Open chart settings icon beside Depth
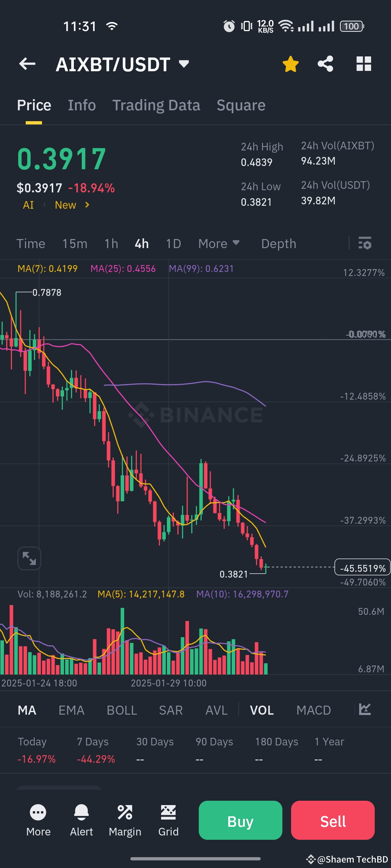 tap(365, 243)
